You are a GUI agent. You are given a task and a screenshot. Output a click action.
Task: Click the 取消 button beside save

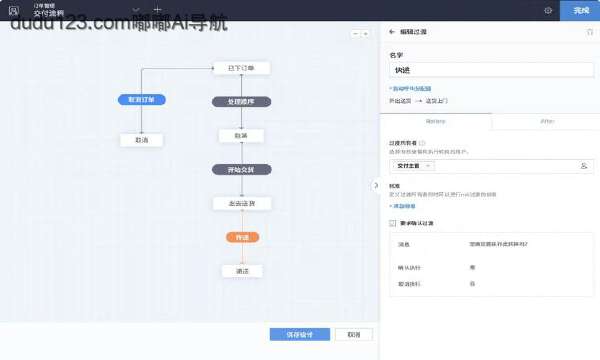pyautogui.click(x=354, y=334)
